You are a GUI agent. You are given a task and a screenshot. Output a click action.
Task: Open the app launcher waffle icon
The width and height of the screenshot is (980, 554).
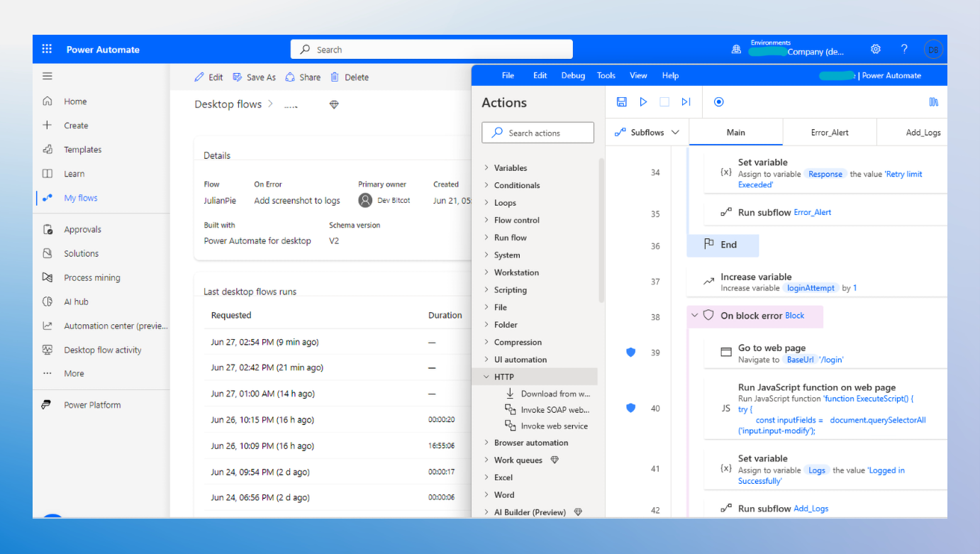point(47,50)
